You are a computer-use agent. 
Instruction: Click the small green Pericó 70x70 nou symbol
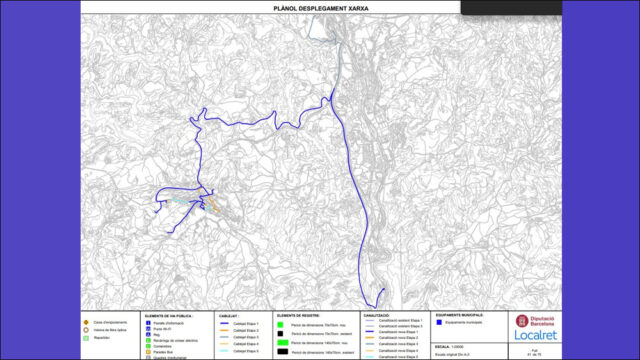[x=280, y=325]
